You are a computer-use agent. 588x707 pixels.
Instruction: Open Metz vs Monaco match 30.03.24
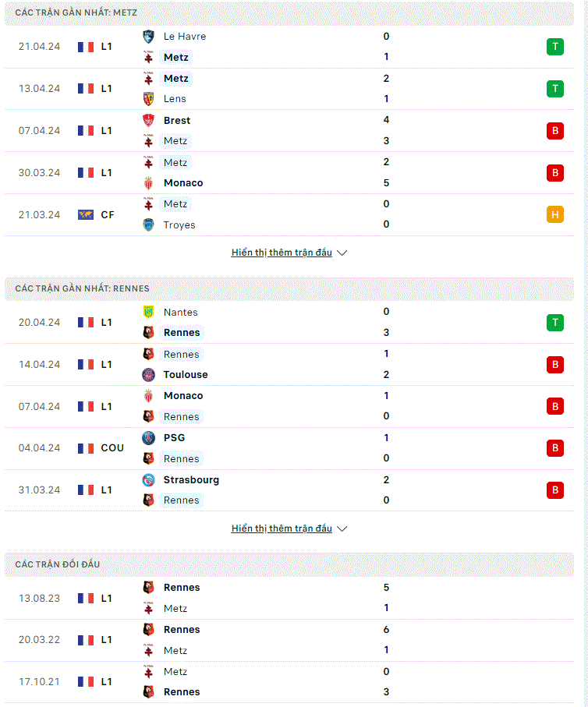click(x=289, y=173)
